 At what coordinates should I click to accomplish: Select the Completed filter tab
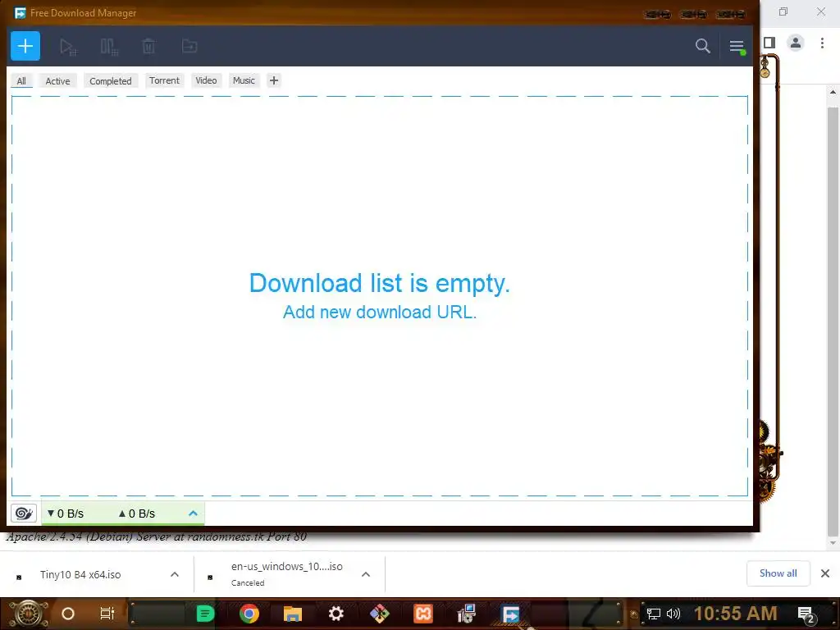[x=111, y=81]
